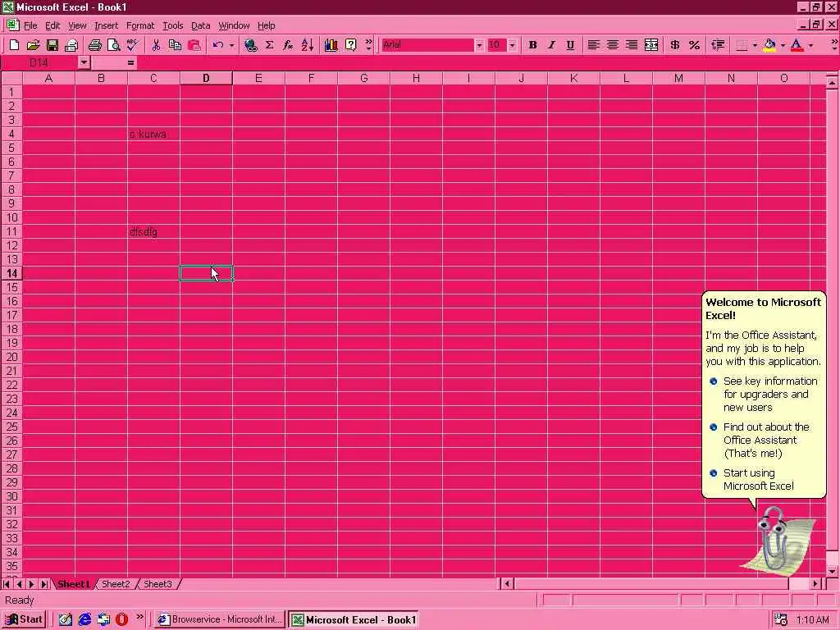Select column D header
The height and width of the screenshot is (630, 840).
coord(206,78)
